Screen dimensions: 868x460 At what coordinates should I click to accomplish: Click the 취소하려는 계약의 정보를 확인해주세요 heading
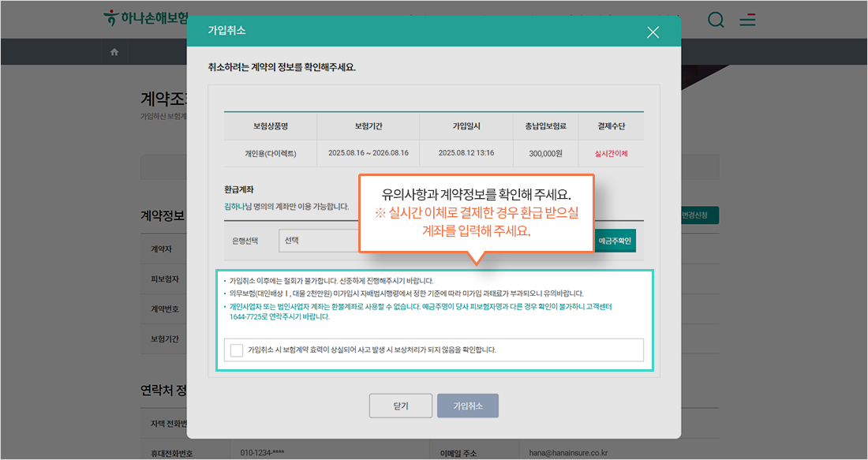(x=282, y=68)
